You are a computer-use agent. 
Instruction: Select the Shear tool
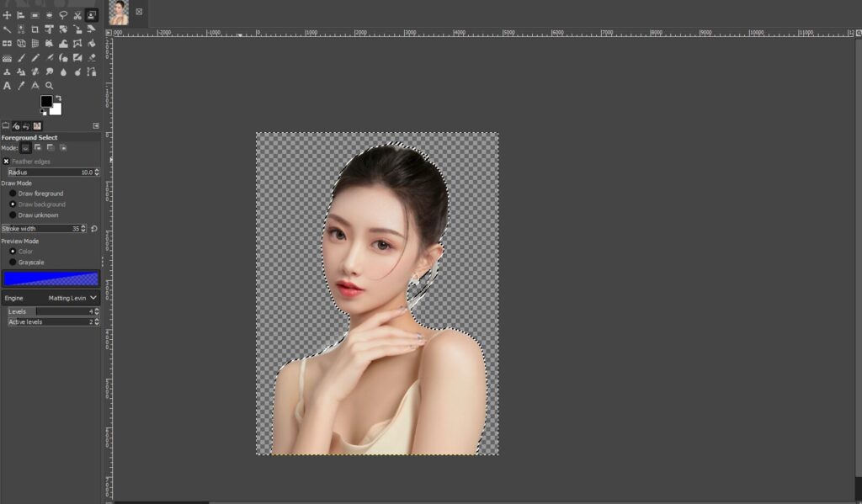click(x=91, y=29)
